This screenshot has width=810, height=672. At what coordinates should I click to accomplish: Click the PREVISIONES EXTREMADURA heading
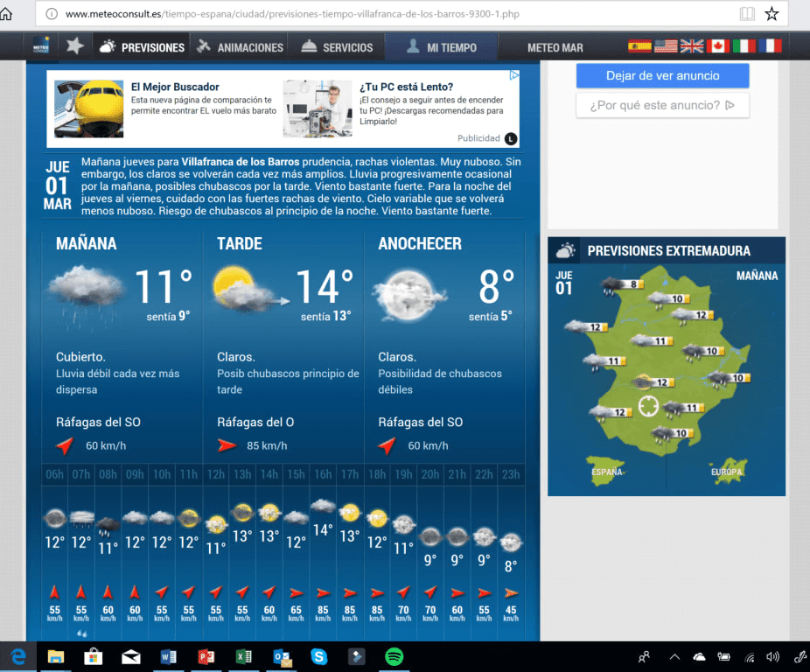pyautogui.click(x=669, y=251)
